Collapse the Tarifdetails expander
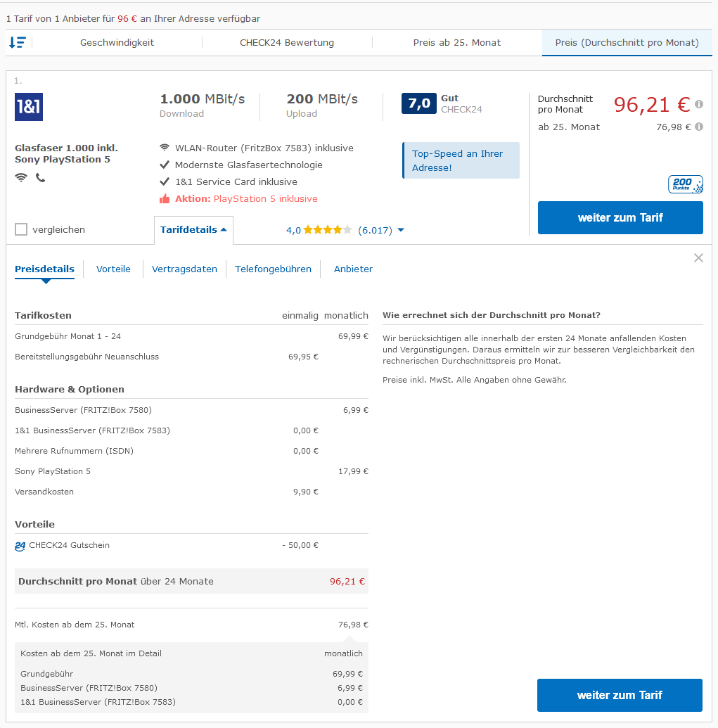The height and width of the screenshot is (728, 718). coord(193,230)
